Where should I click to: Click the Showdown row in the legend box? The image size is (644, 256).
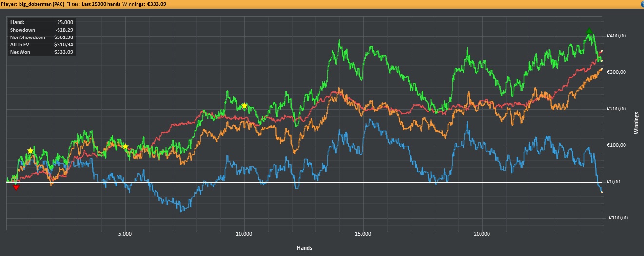click(41, 30)
